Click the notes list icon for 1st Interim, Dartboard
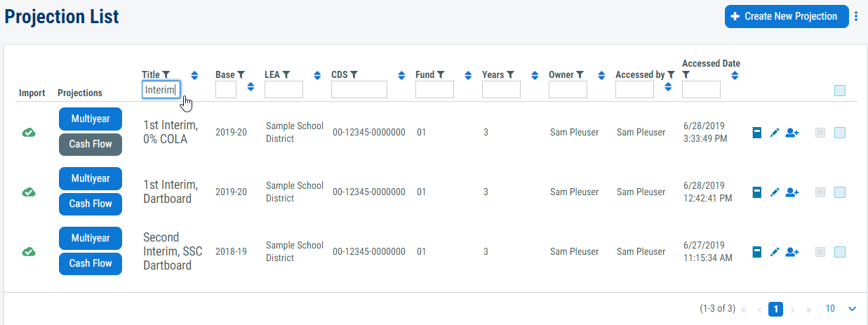The height and width of the screenshot is (325, 868). pos(820,192)
